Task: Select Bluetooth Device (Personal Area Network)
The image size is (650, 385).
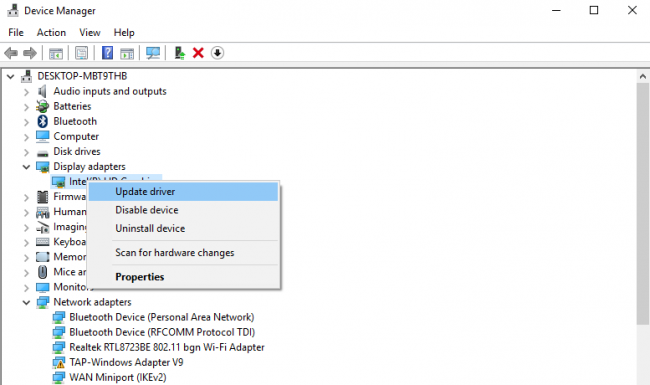Action: point(162,317)
